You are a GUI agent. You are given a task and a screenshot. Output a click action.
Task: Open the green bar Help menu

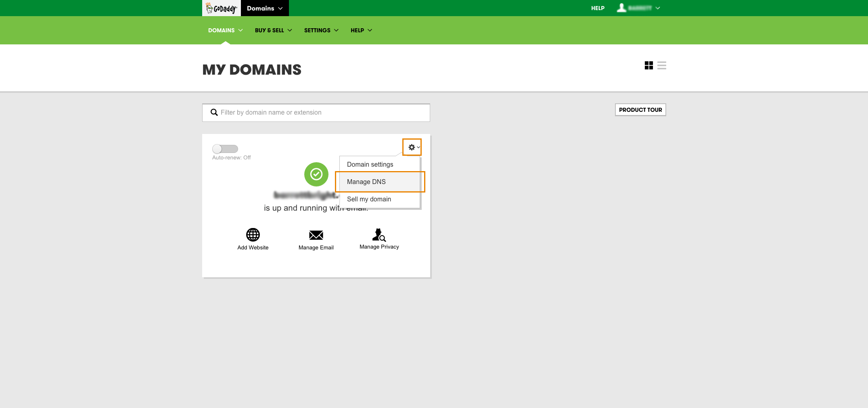pyautogui.click(x=361, y=30)
